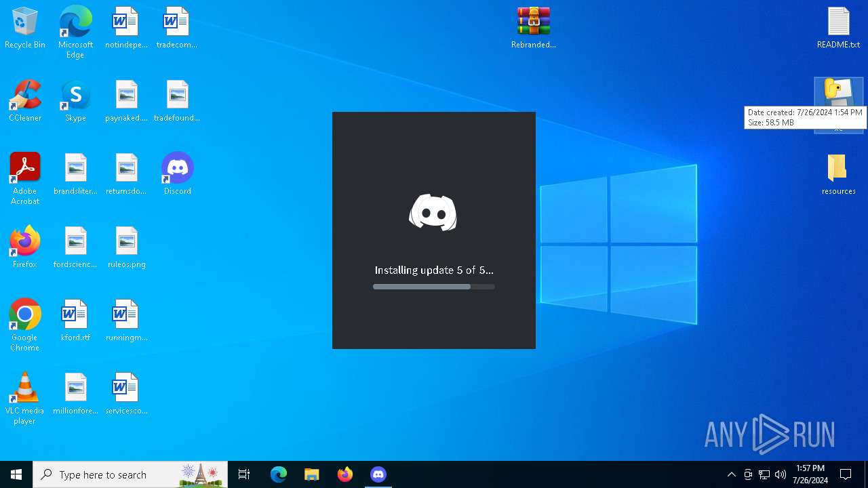Screen dimensions: 868x488
Task: Click the Discord update progress bar
Action: tap(434, 287)
